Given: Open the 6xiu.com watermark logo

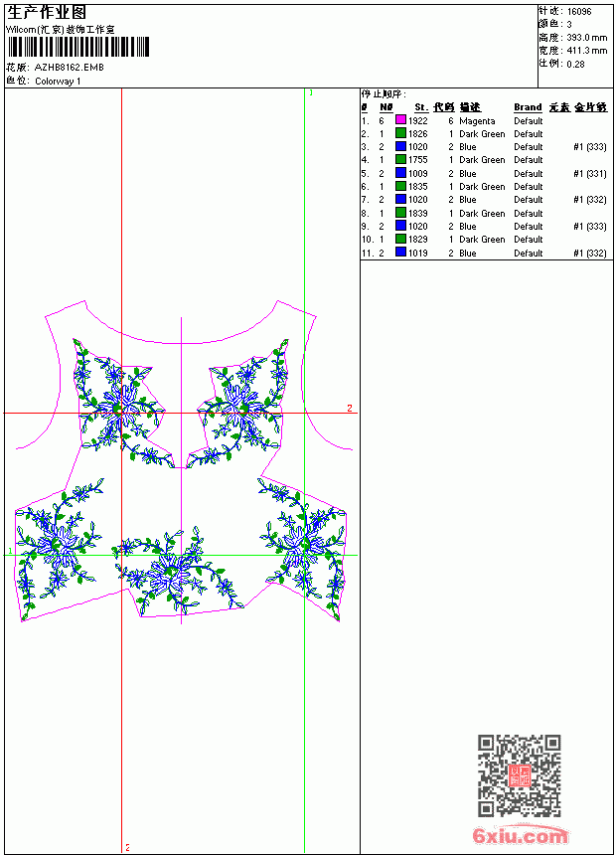Looking at the screenshot, I should pyautogui.click(x=520, y=835).
